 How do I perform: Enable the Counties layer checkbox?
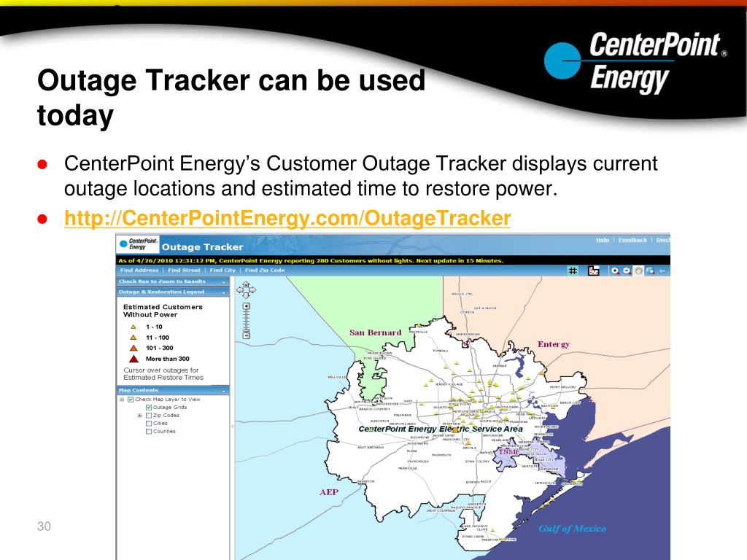pyautogui.click(x=149, y=432)
